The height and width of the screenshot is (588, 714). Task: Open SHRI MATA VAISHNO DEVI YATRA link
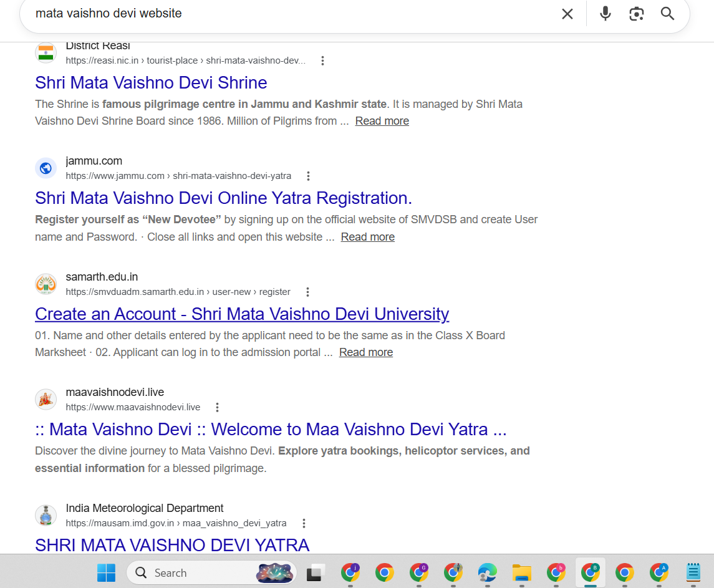coord(172,545)
